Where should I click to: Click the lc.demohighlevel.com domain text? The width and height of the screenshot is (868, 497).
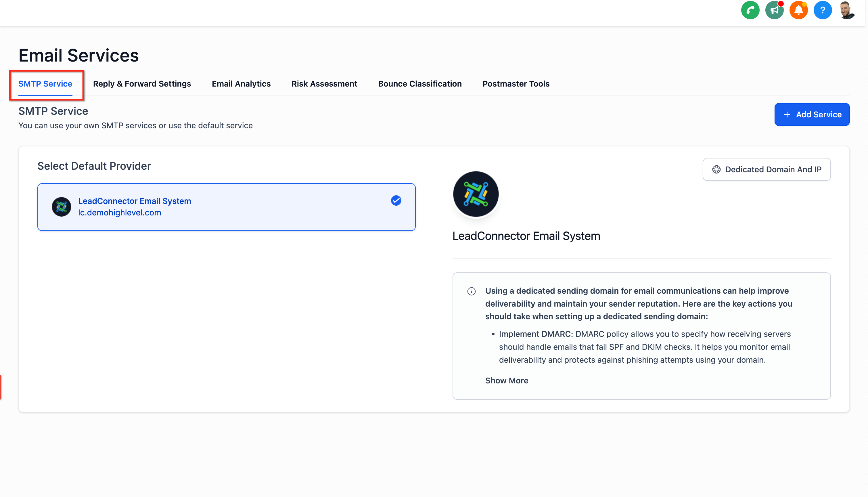point(119,212)
